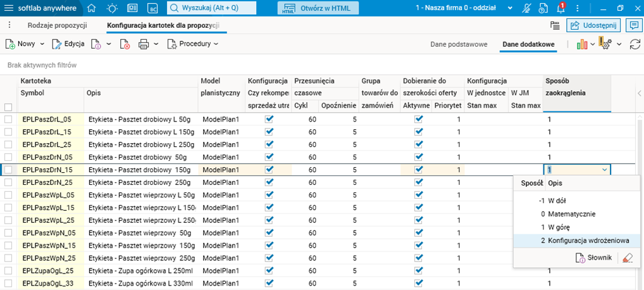The image size is (644, 290).
Task: Click the Udostępnij button
Action: coord(592,25)
